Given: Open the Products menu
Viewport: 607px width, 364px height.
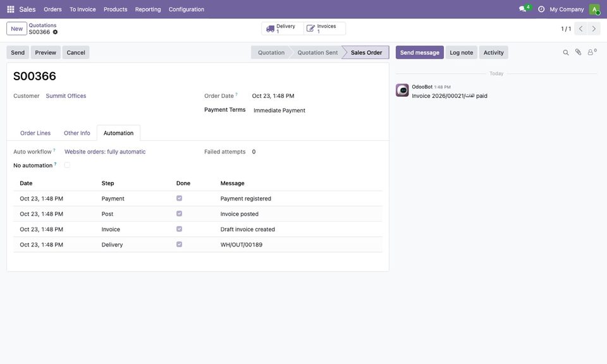Looking at the screenshot, I should click(115, 9).
